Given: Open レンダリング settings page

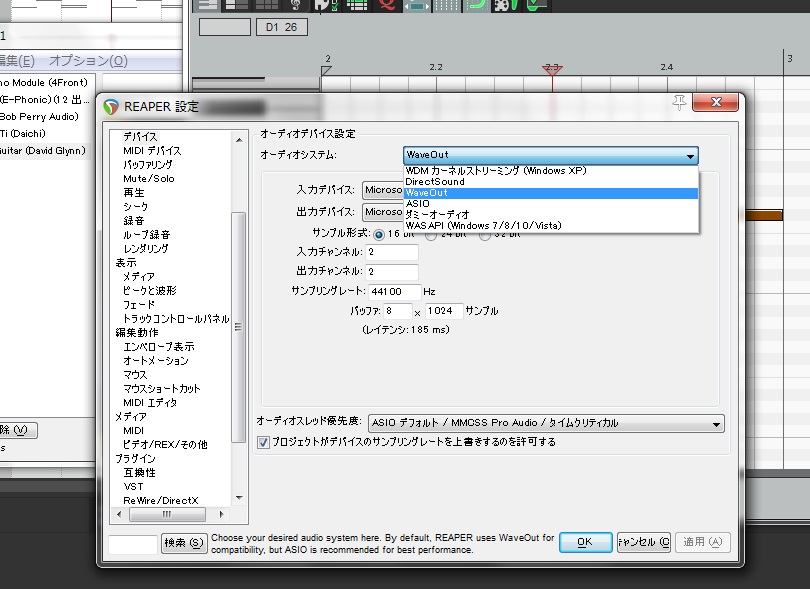Looking at the screenshot, I should (x=146, y=249).
